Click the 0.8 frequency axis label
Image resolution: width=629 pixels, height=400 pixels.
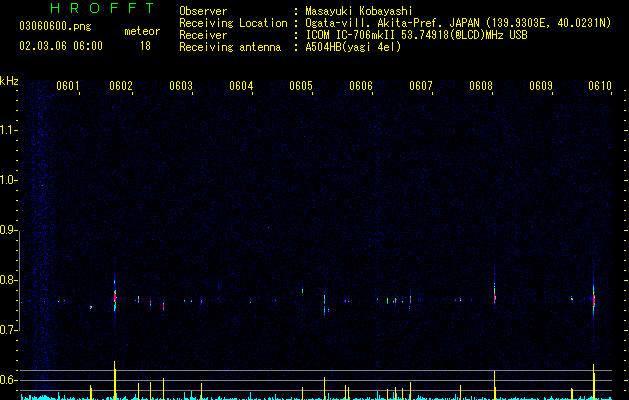[x=9, y=280]
